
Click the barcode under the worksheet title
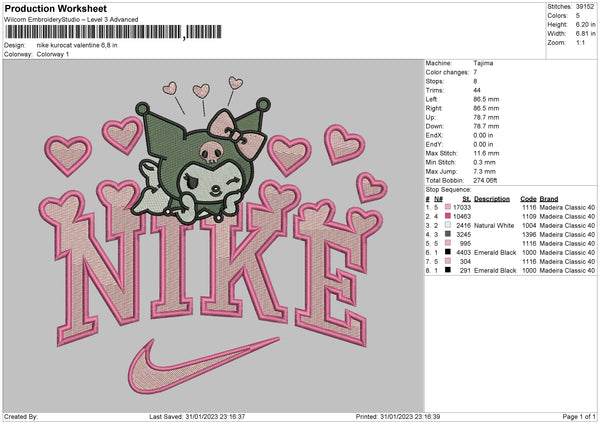point(113,32)
